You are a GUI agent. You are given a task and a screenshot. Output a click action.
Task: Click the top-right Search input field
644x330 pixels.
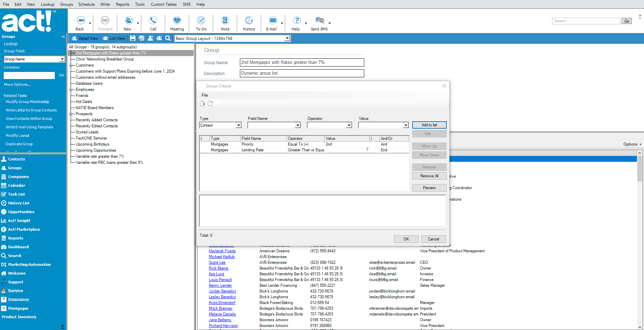pyautogui.click(x=586, y=21)
